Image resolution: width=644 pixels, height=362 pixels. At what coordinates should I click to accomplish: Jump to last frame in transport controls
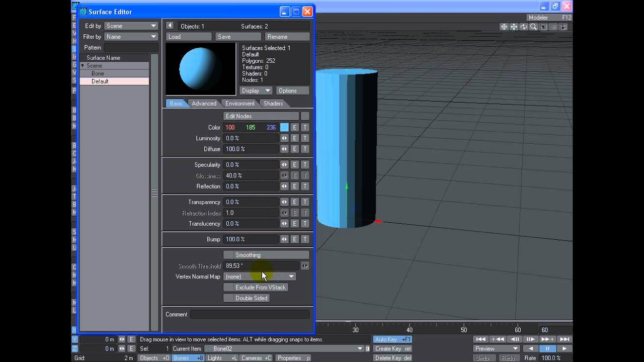[565, 339]
